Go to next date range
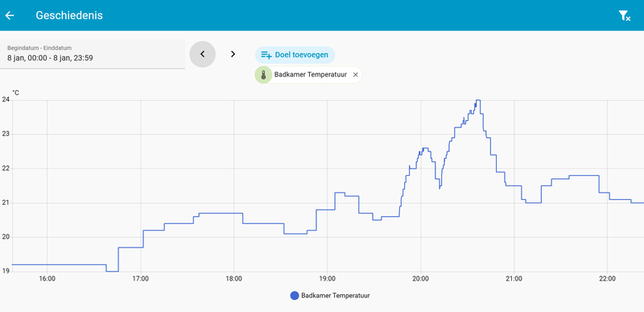This screenshot has width=644, height=312. point(233,54)
